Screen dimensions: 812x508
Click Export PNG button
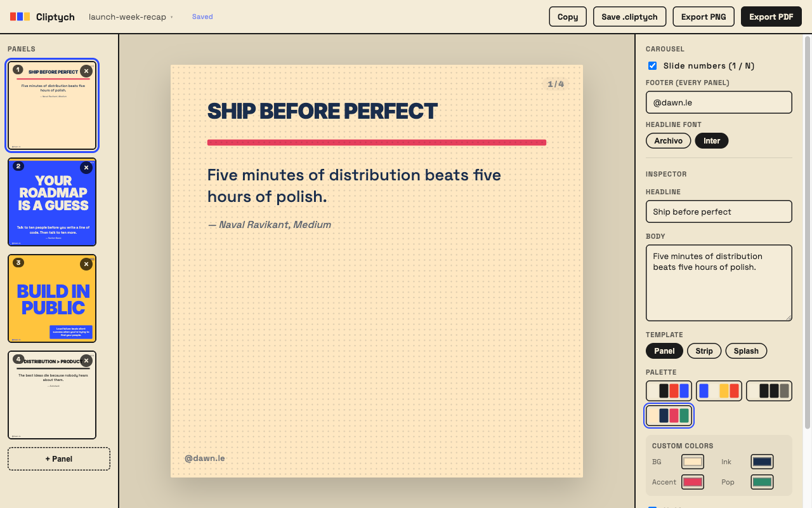tap(704, 17)
